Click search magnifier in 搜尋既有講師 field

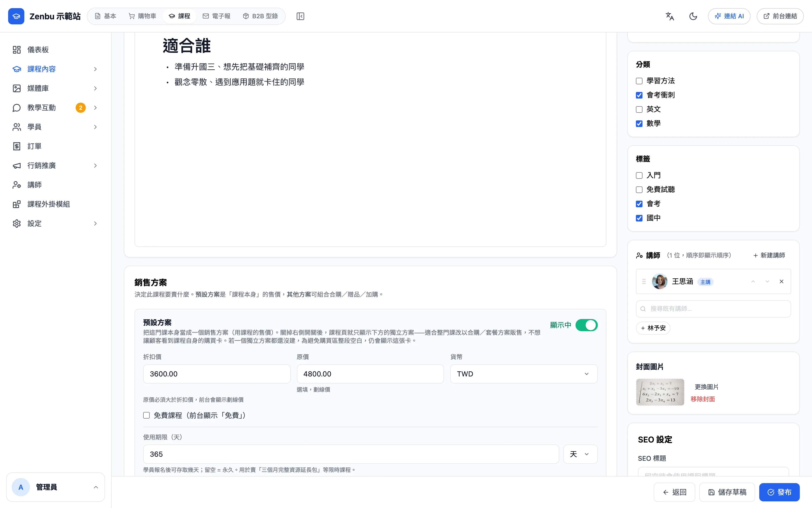643,309
